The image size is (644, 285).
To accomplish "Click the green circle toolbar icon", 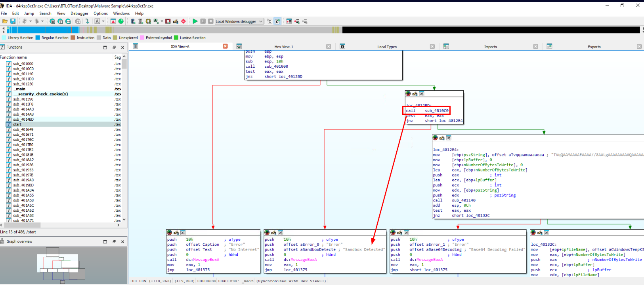I will point(121,21).
